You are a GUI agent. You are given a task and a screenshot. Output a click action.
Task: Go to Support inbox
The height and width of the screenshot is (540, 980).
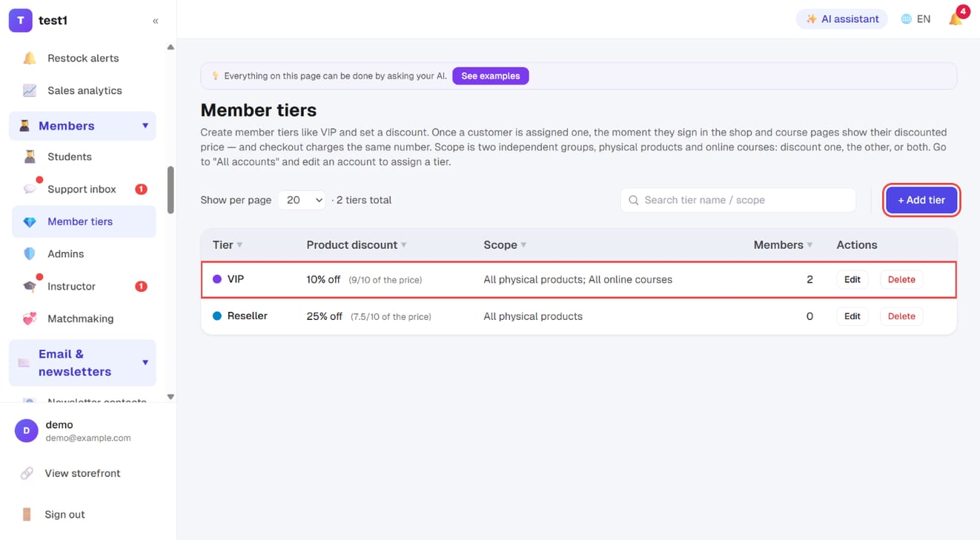[82, 189]
